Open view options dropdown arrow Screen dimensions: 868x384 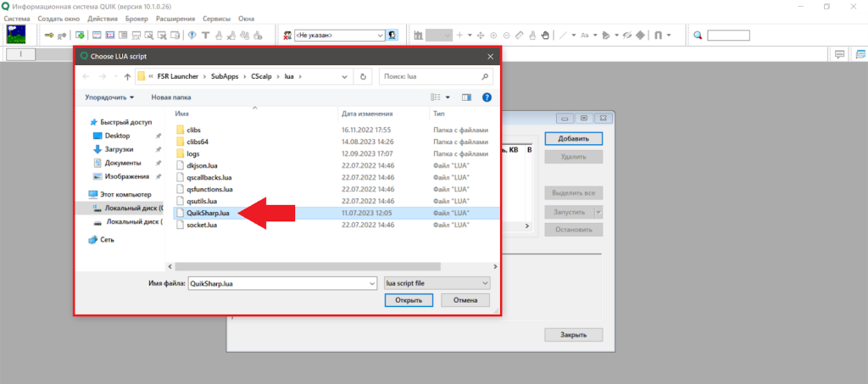pos(448,97)
